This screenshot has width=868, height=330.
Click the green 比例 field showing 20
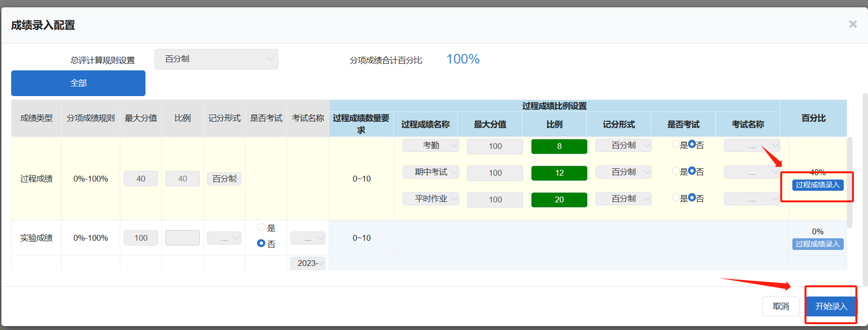[559, 199]
